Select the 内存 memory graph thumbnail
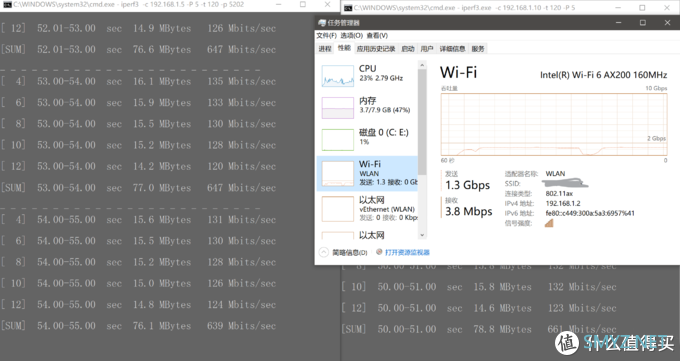680x361 pixels. click(337, 108)
